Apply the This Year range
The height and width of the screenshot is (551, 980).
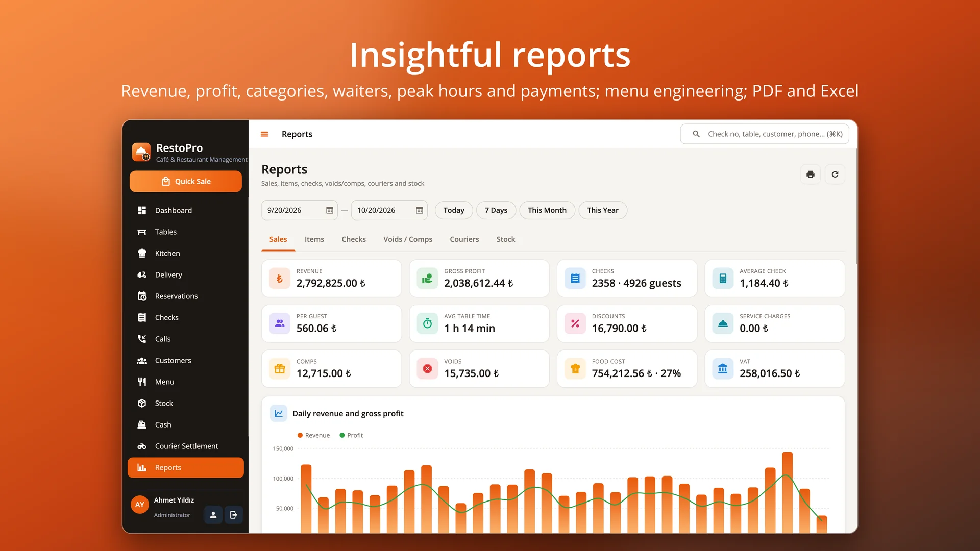point(603,210)
